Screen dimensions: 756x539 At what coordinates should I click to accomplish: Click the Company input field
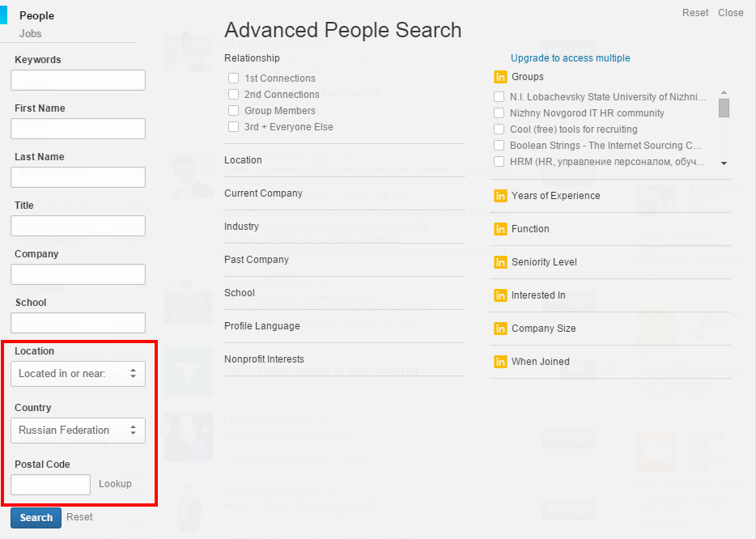click(x=78, y=274)
